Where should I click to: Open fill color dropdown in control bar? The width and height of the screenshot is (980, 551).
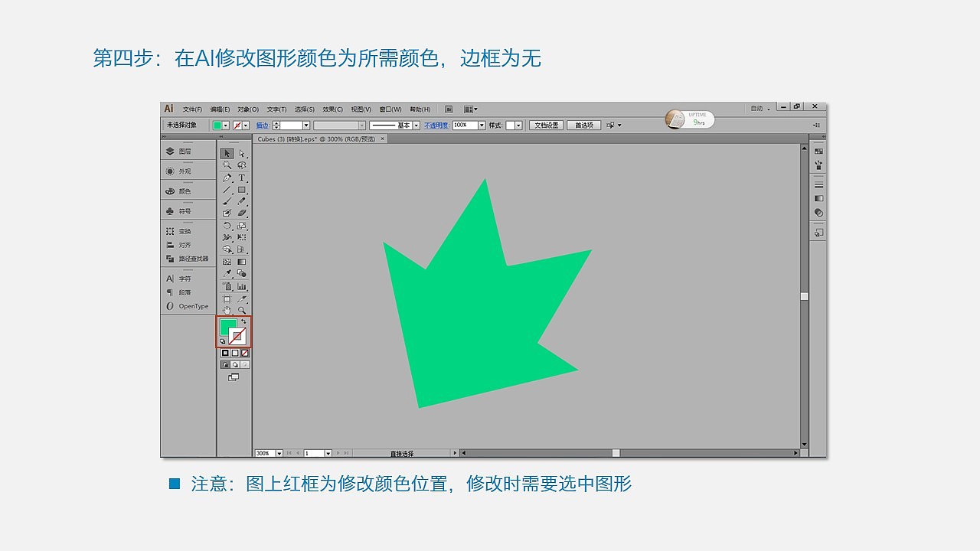[x=226, y=126]
